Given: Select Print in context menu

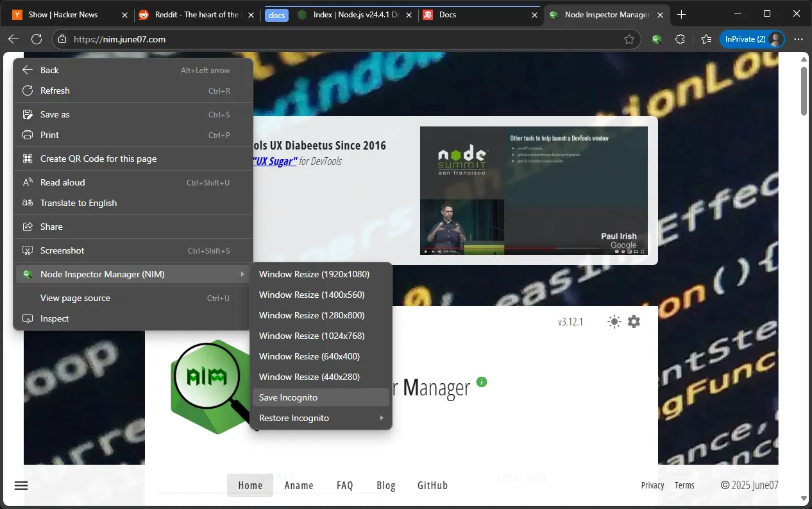Looking at the screenshot, I should (133, 135).
